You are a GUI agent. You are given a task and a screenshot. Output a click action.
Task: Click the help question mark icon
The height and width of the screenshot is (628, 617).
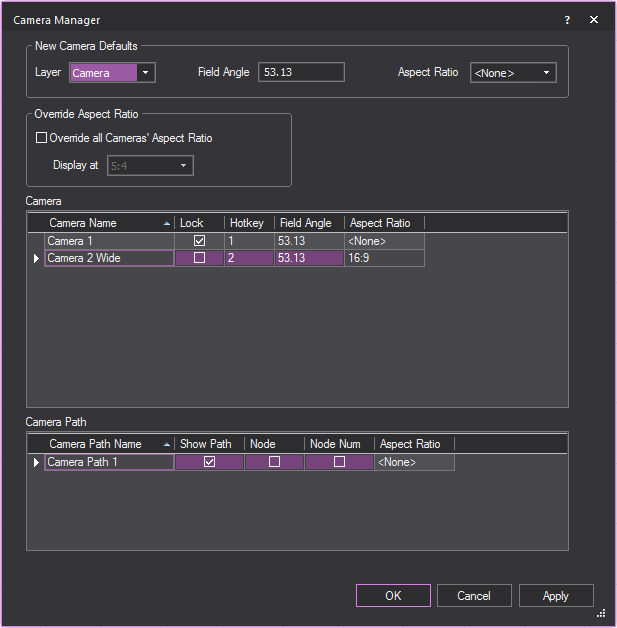567,20
